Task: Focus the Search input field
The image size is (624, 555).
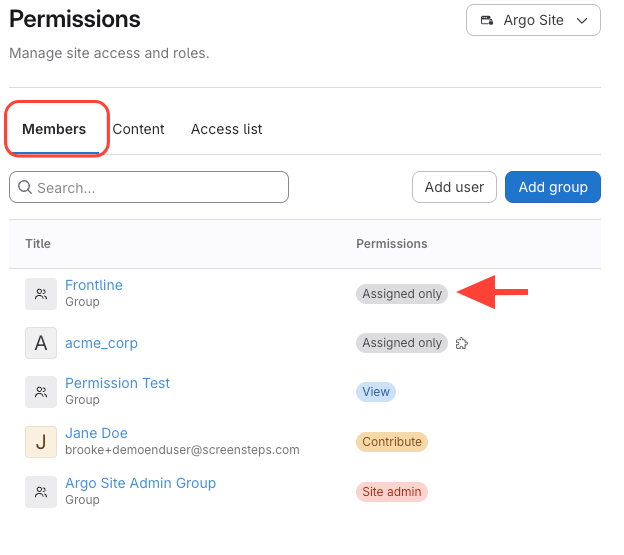Action: coord(160,187)
